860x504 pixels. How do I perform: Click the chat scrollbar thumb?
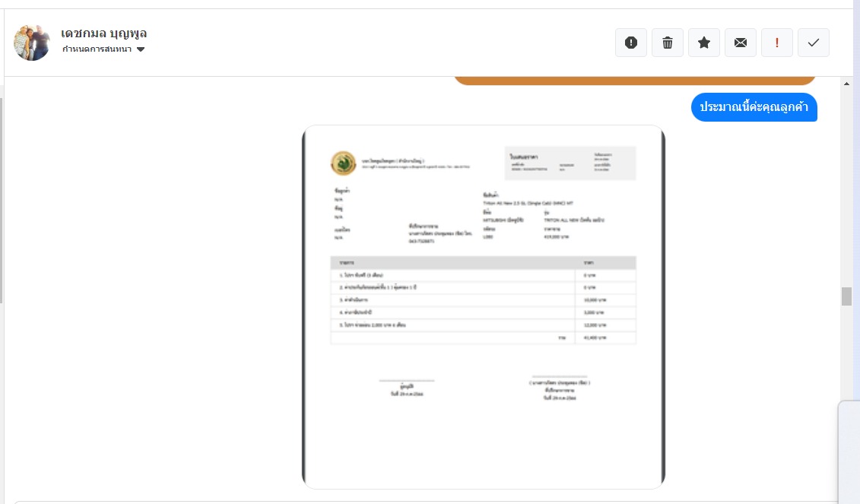pyautogui.click(x=846, y=296)
